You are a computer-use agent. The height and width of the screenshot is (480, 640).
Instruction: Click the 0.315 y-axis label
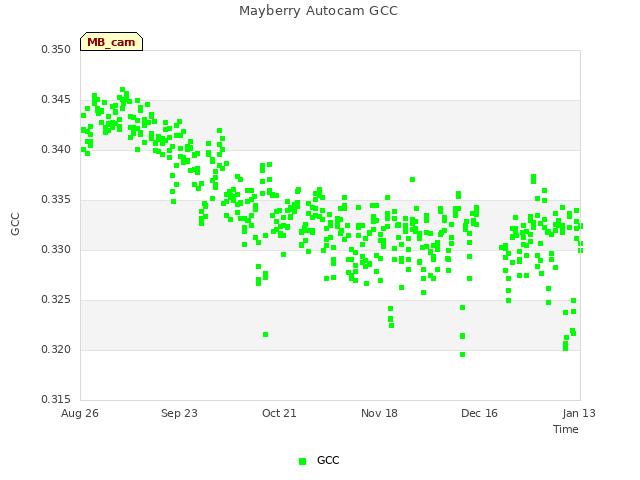point(56,399)
